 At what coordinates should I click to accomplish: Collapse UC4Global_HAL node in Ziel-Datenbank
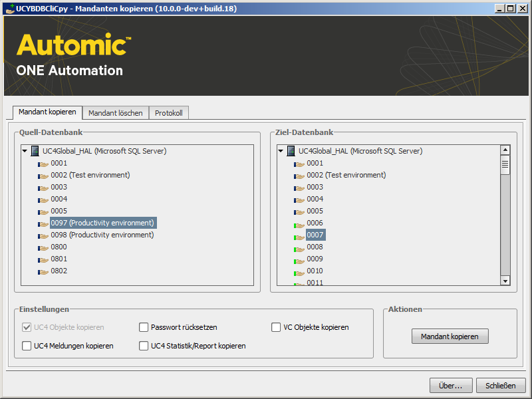[281, 151]
